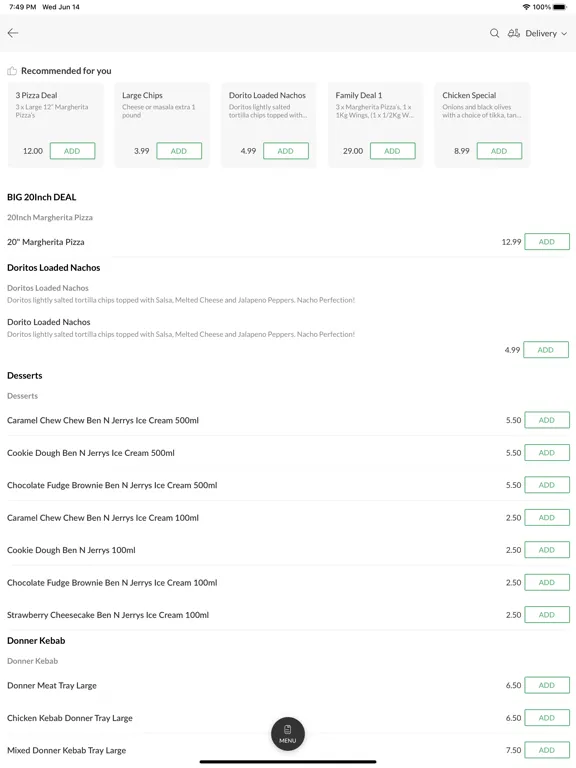Open the floating MENU button
576x768 pixels.
pos(288,734)
